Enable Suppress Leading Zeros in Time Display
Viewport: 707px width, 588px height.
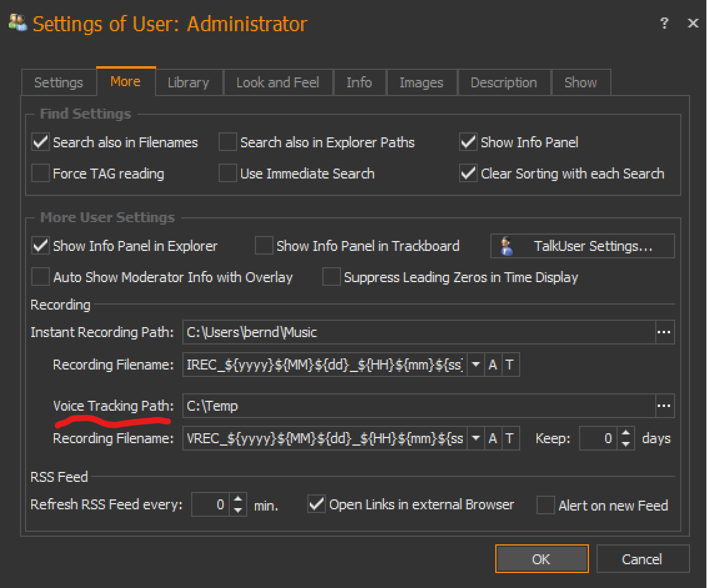(x=331, y=277)
